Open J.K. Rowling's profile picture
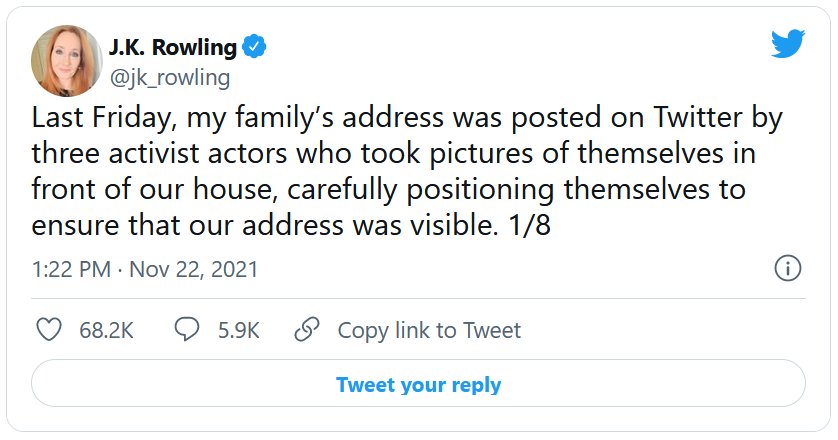 coord(68,61)
